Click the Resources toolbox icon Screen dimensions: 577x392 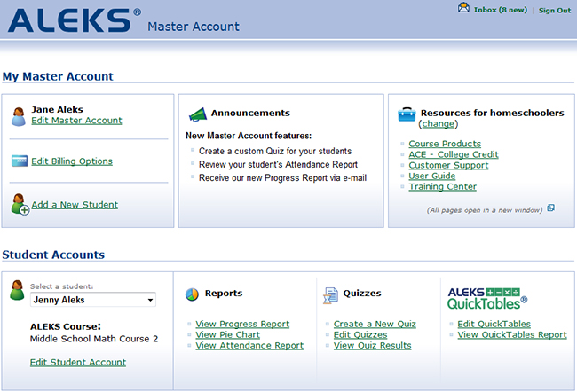tap(407, 114)
